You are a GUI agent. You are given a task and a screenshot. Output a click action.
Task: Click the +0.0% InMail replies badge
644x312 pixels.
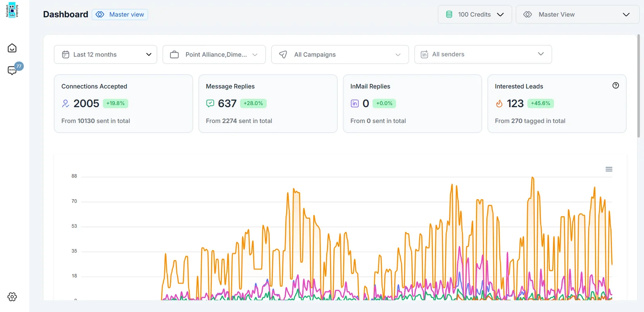tap(384, 103)
